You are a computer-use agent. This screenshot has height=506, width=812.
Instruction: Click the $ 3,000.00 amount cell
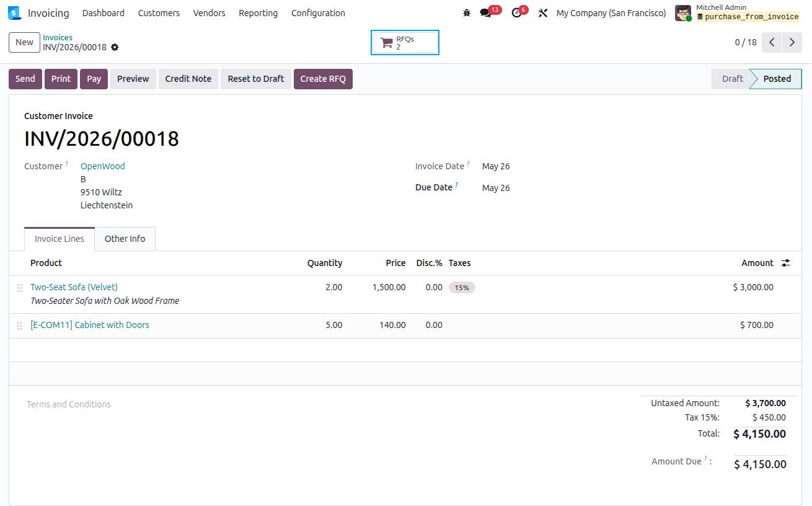pos(753,287)
